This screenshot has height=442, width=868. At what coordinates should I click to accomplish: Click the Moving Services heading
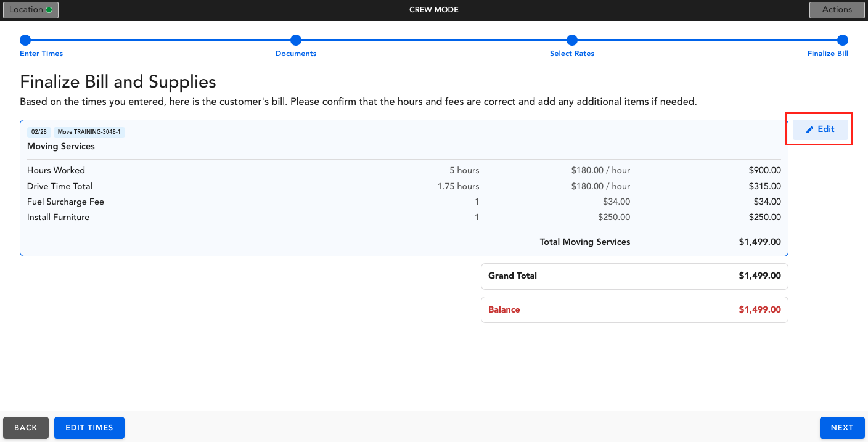point(61,147)
